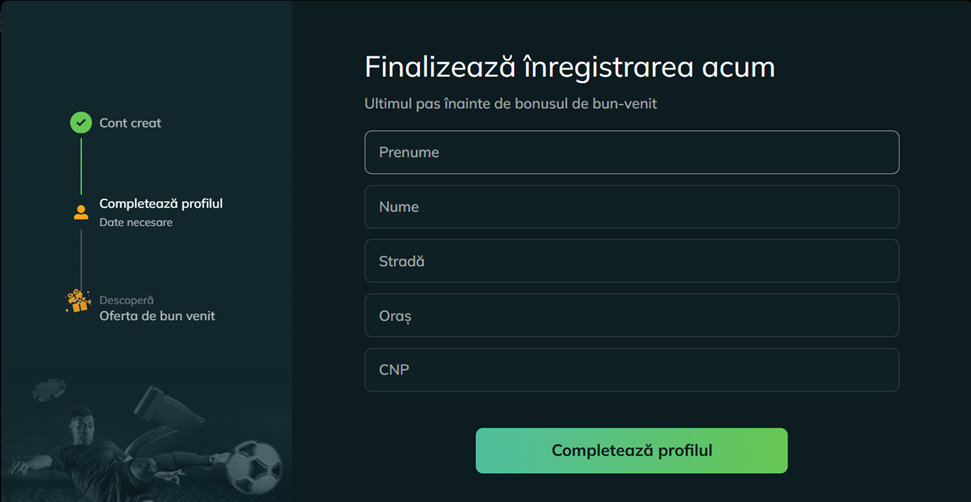Screen dimensions: 971x502
Task: Click the gift box icon
Action: [x=78, y=301]
